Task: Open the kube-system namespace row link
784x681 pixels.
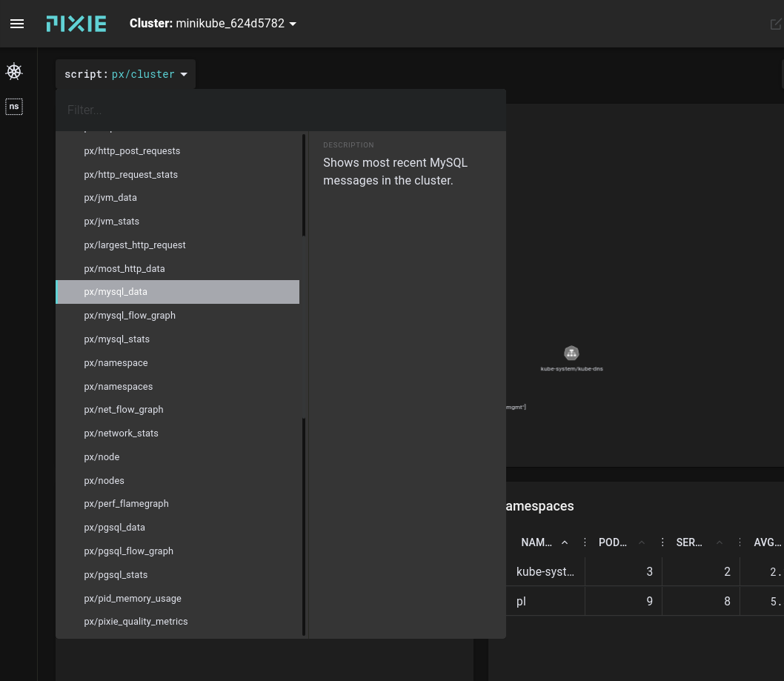Action: (x=545, y=571)
